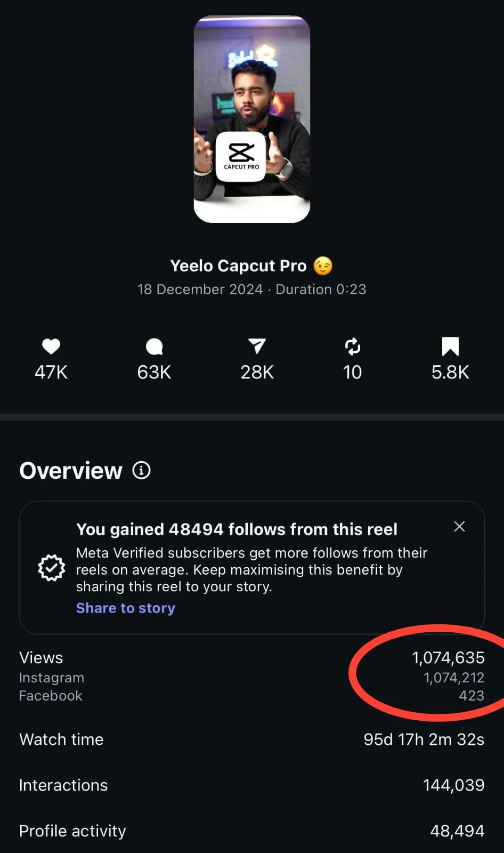
Task: Open the Profile activity row
Action: pos(252,831)
